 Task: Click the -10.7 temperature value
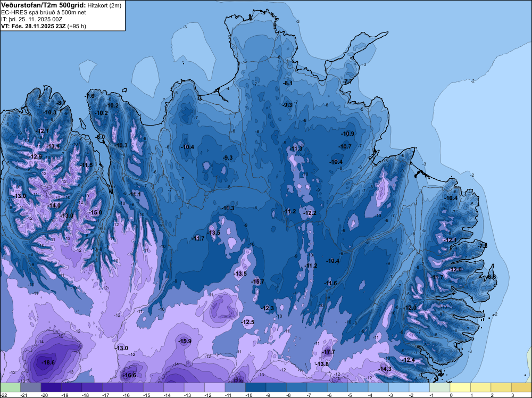(345, 146)
